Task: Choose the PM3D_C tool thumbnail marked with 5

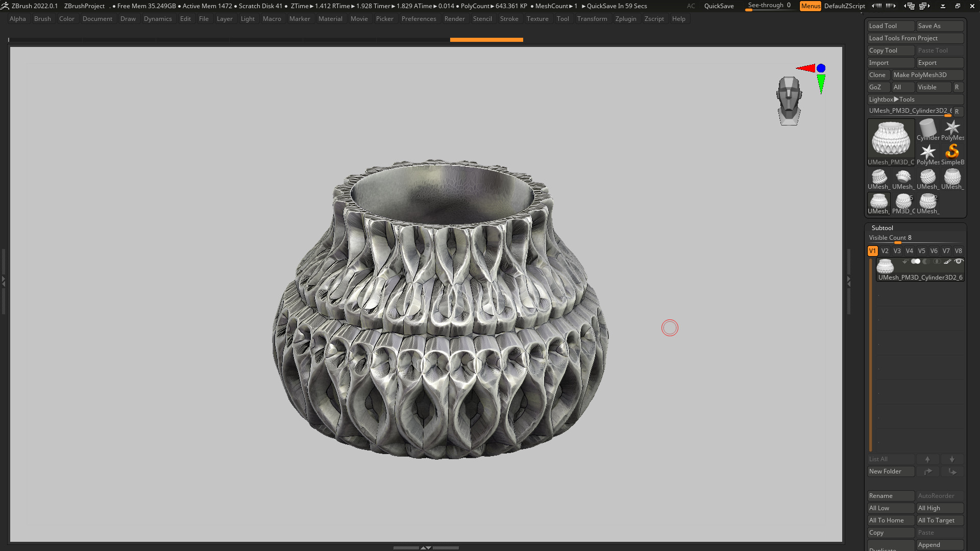Action: coord(903,203)
